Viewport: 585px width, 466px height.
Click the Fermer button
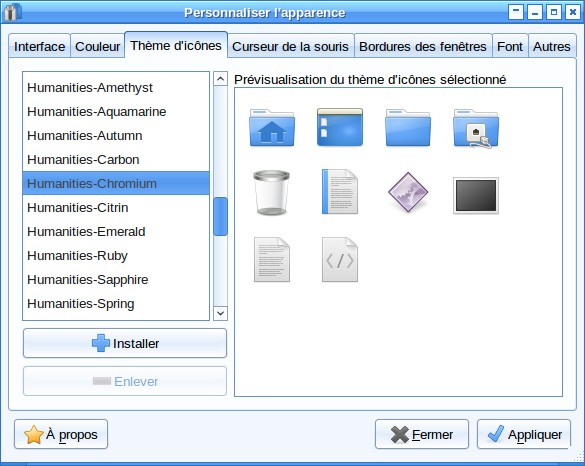tap(422, 434)
